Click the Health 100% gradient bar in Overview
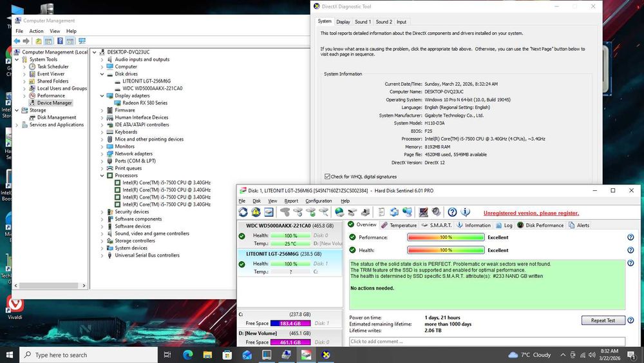This screenshot has width=644, height=363. pos(446,250)
